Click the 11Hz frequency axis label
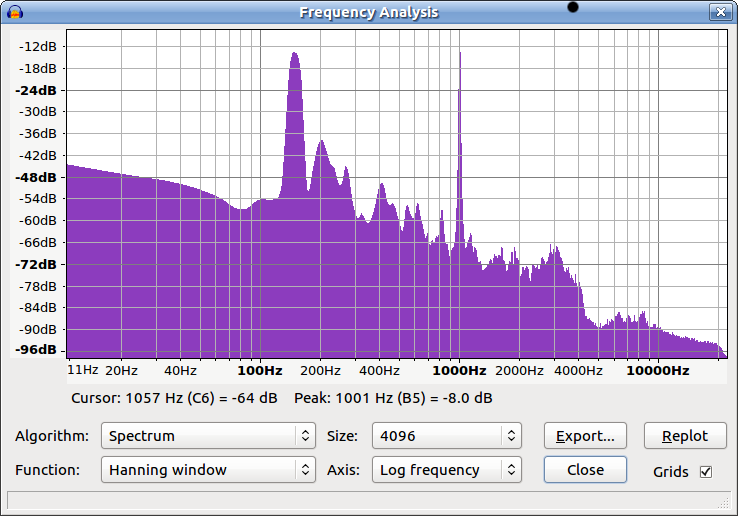This screenshot has width=738, height=516. 83,370
